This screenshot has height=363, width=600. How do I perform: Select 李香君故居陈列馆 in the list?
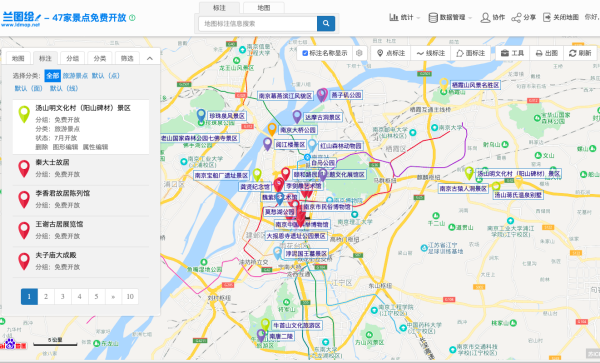tap(63, 194)
